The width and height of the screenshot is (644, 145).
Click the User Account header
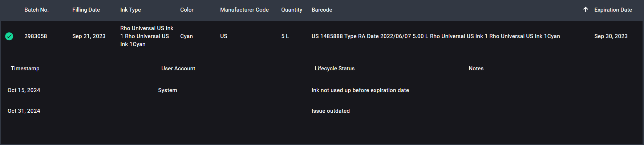[178, 69]
